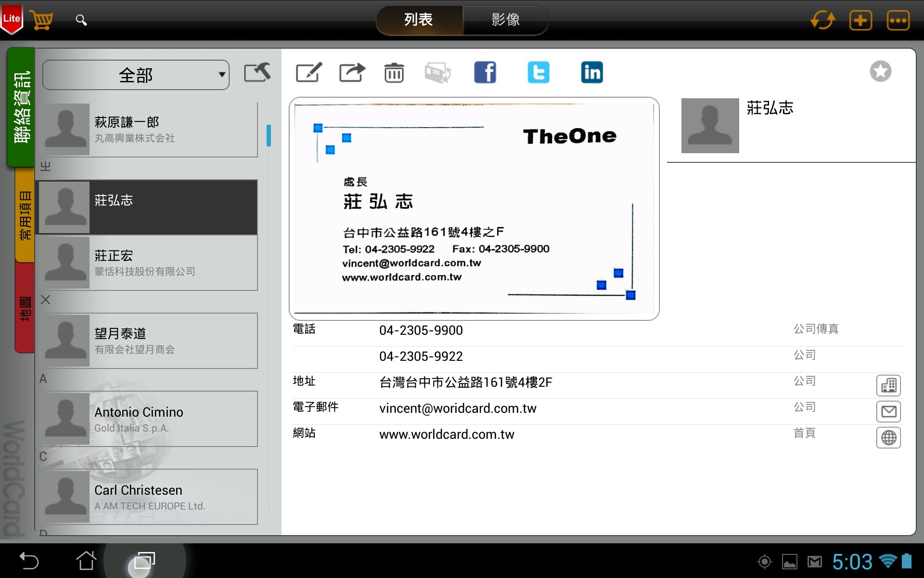
Task: Open the shopping cart icon
Action: click(x=41, y=20)
